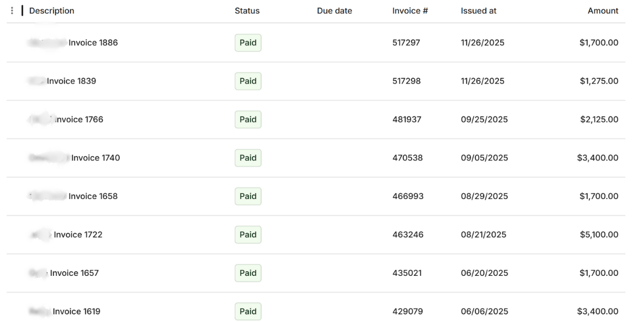The height and width of the screenshot is (322, 644).
Task: Sort by the Description column header
Action: (x=52, y=11)
